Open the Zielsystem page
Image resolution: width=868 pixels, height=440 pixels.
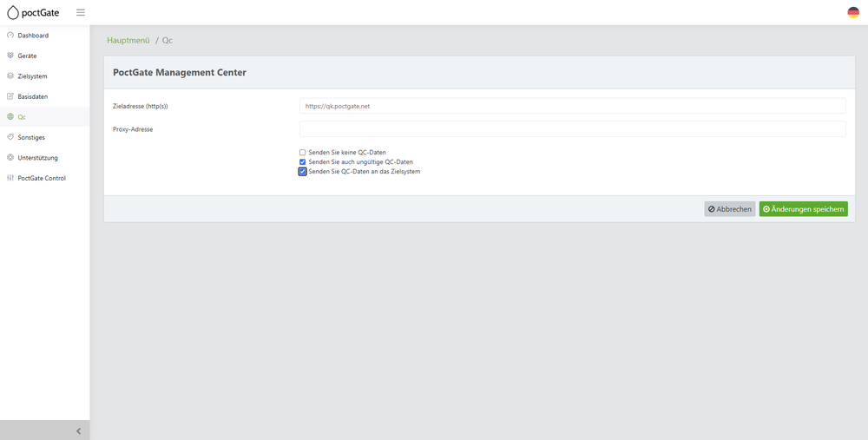tap(45, 76)
